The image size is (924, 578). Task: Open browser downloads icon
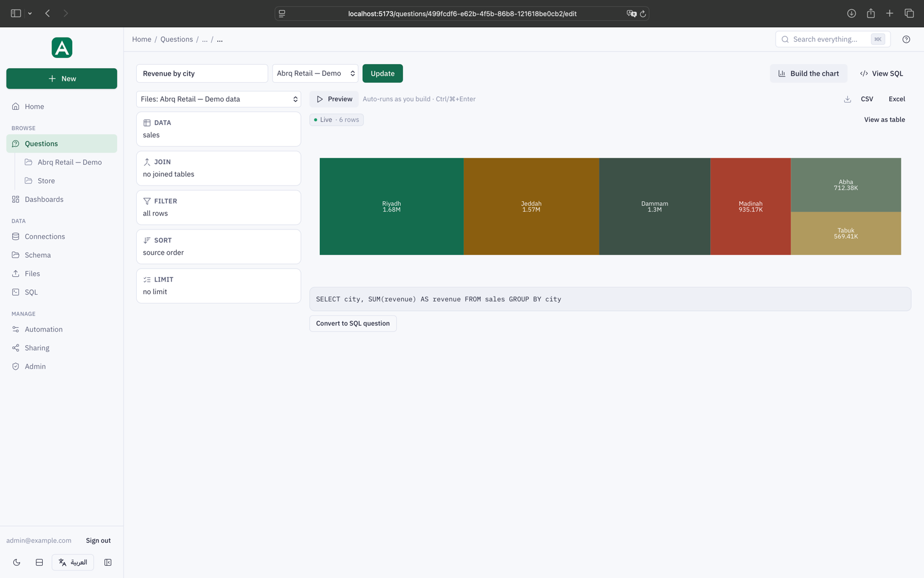(851, 13)
